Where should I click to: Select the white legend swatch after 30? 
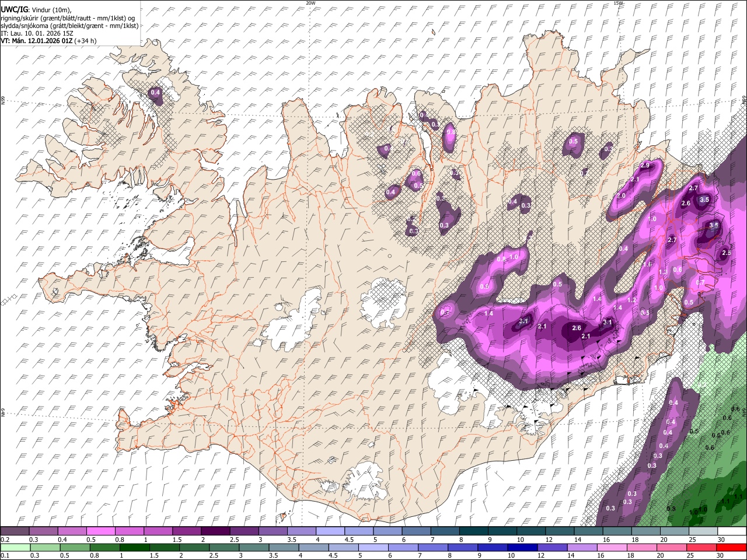click(732, 531)
